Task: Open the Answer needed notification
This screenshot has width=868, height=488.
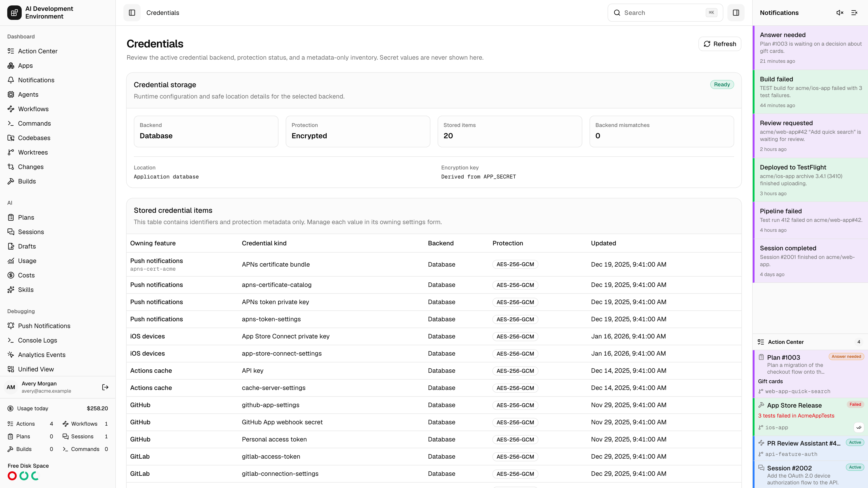Action: 810,48
